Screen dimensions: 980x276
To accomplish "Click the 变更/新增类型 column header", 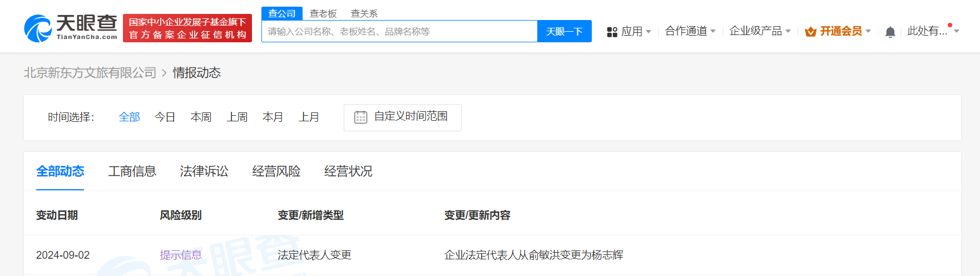I will 310,215.
